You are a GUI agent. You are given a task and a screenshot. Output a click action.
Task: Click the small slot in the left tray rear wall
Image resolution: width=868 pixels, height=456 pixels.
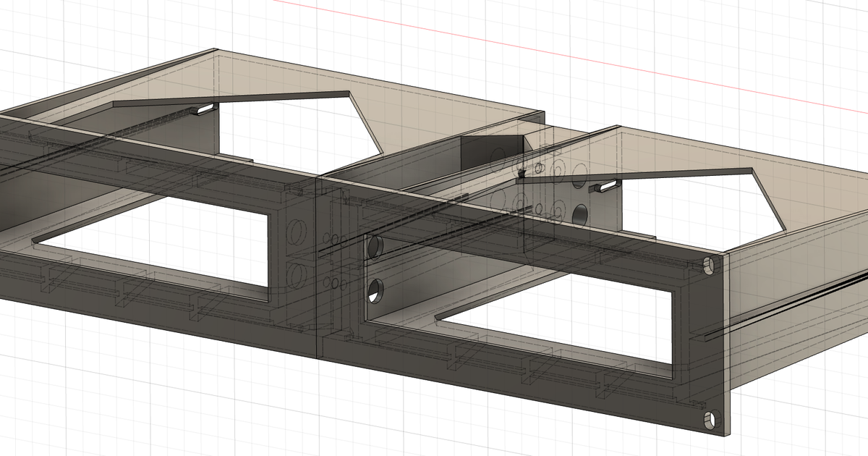pos(205,109)
